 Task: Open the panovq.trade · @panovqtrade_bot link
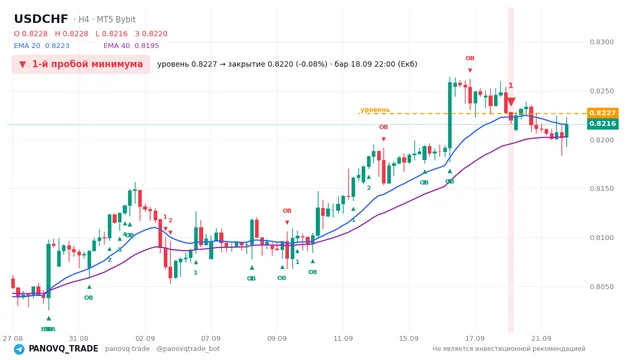162,349
